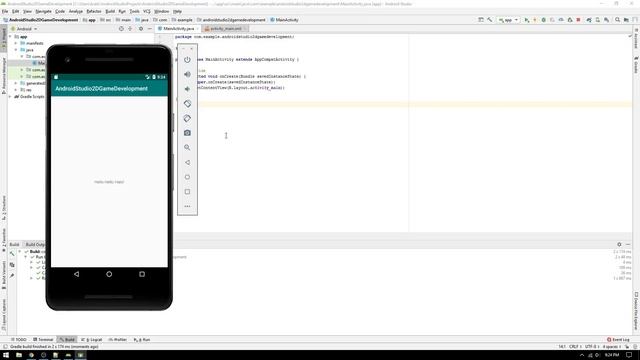Open the File menu
Screen dimensions: 640x360
pyautogui.click(x=5, y=11)
